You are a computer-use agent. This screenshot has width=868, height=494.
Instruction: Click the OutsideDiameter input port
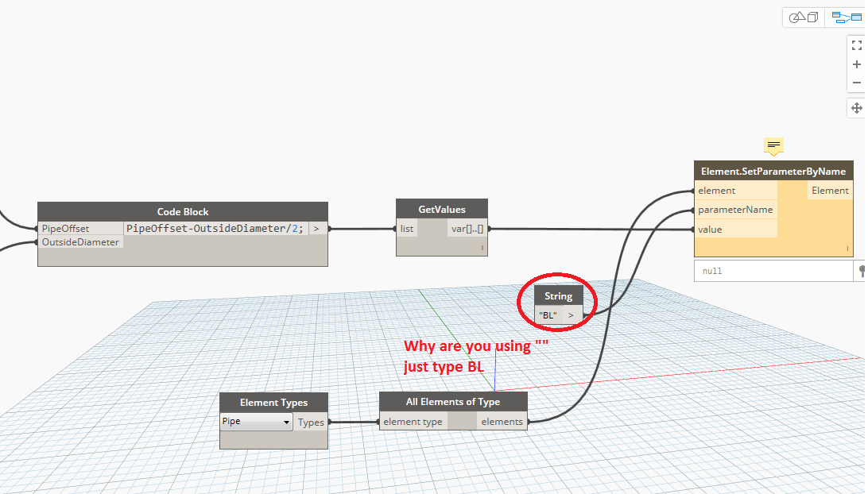click(x=81, y=242)
